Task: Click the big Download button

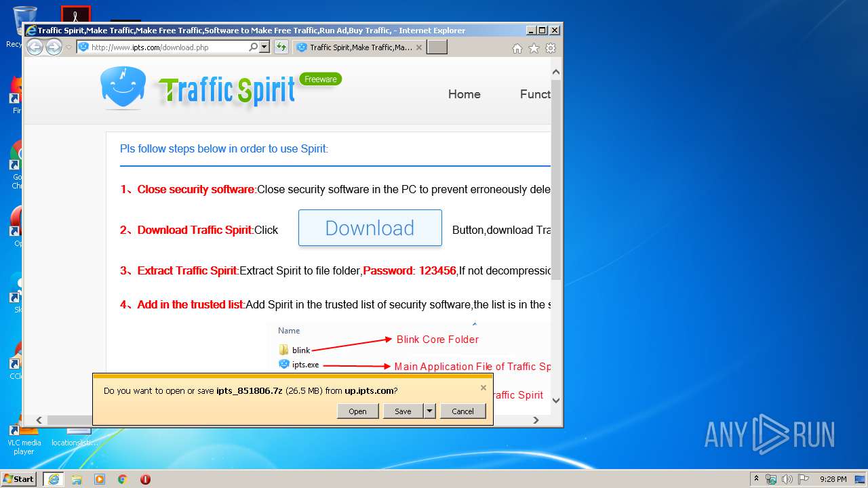Action: pos(370,228)
